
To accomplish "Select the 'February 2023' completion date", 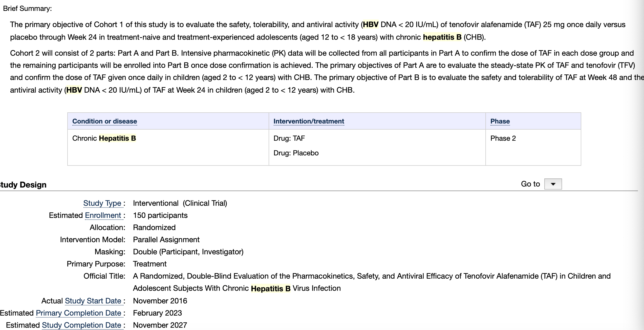I will (x=157, y=313).
